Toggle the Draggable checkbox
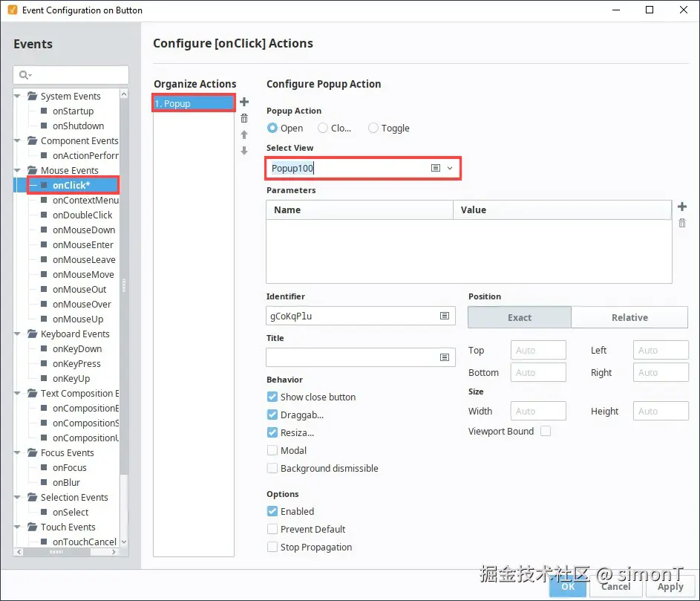 click(272, 415)
